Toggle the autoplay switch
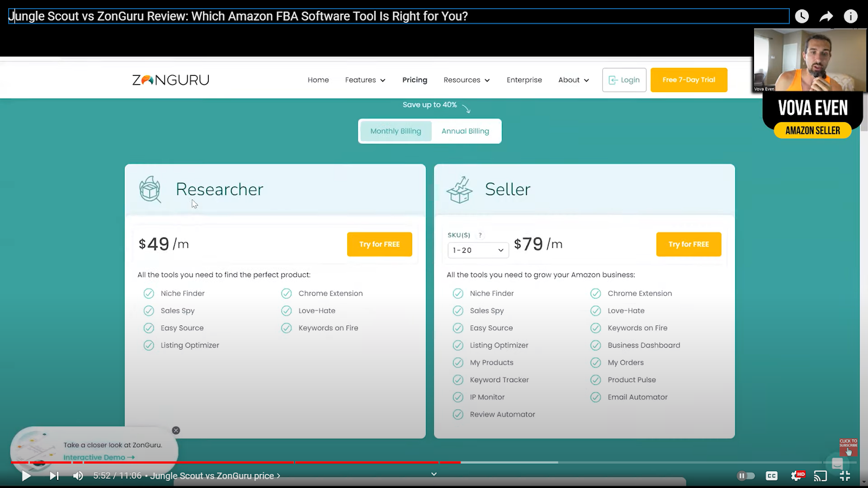Viewport: 868px width, 488px height. 746,476
